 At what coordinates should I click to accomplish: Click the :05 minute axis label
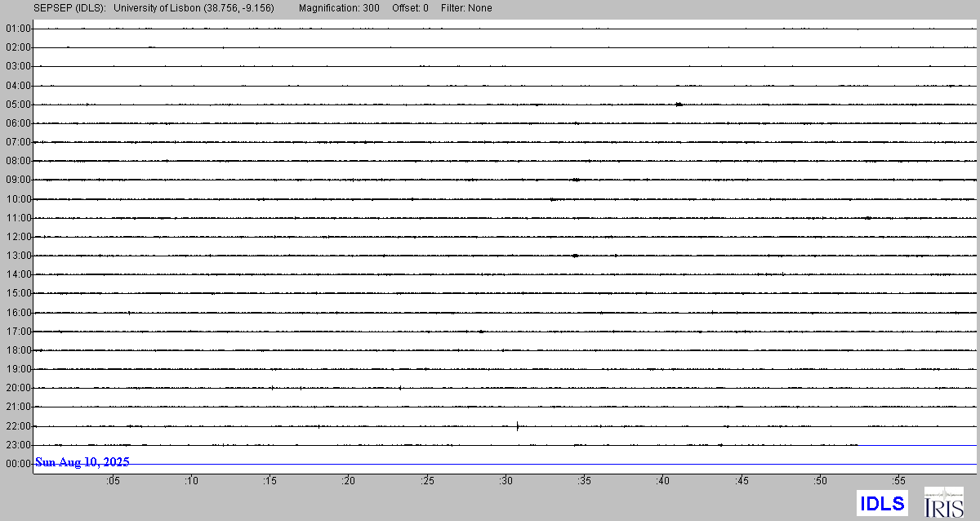(x=113, y=481)
